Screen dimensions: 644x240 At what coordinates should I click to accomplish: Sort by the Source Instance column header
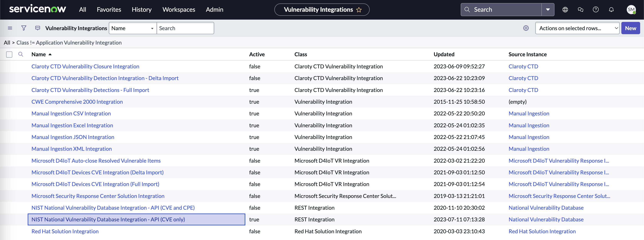point(528,54)
